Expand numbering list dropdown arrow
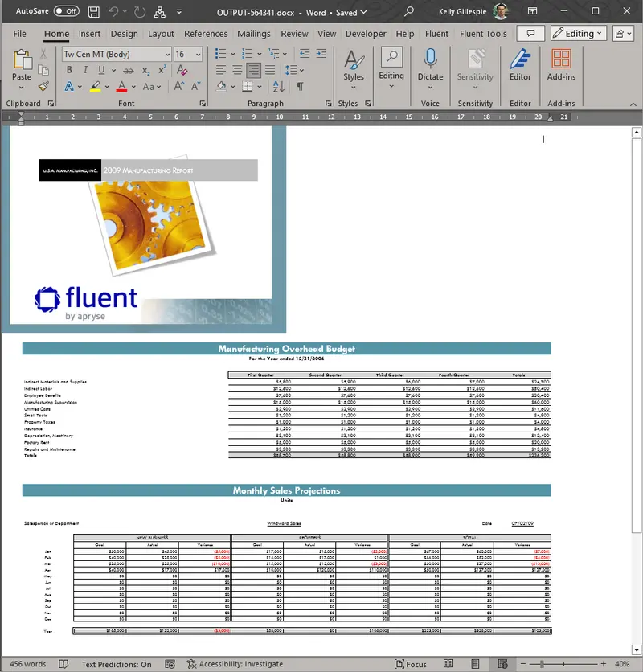This screenshot has height=672, width=643. tap(260, 54)
